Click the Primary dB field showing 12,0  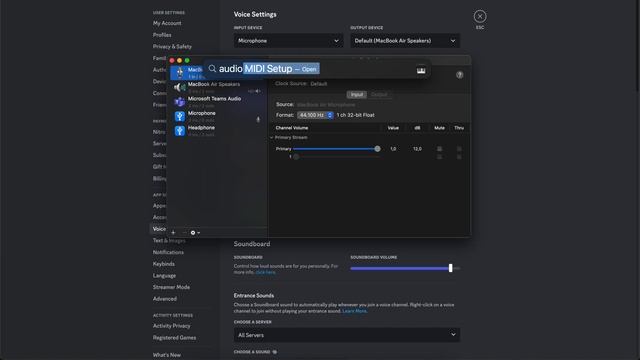tap(417, 149)
